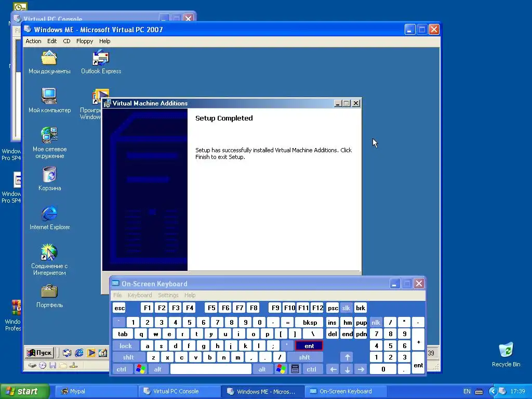Click the context menu key on On-Screen Keyboard

pos(295,369)
